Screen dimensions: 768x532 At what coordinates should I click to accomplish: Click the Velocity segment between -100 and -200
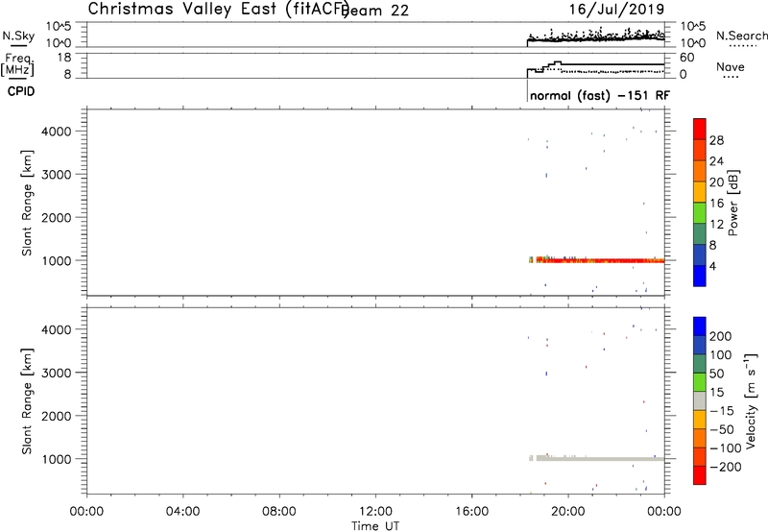click(x=700, y=456)
